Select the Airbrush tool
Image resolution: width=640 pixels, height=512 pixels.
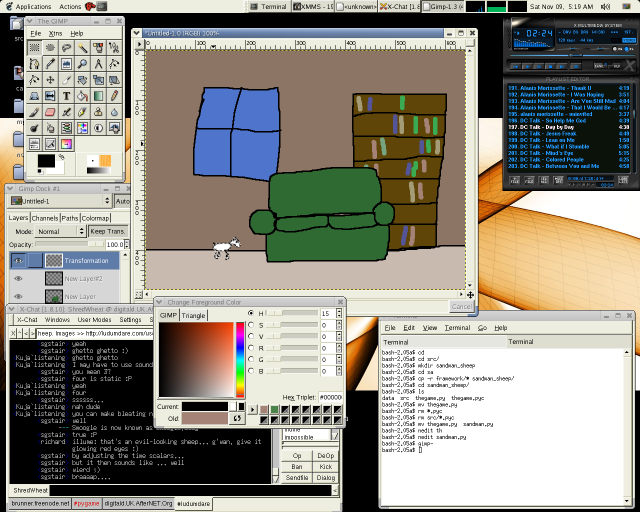pos(66,111)
